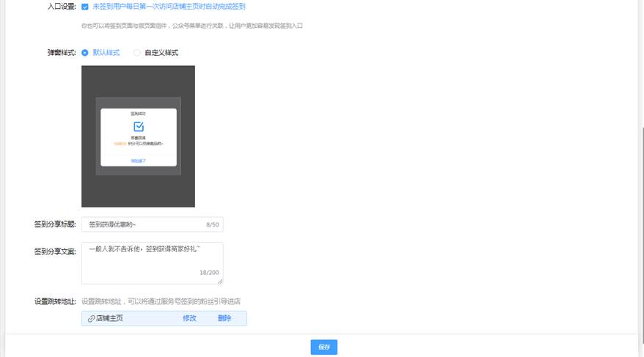The height and width of the screenshot is (357, 644).
Task: Click the 未签到用户每日第一次访问 checkbox label text
Action: (169, 7)
